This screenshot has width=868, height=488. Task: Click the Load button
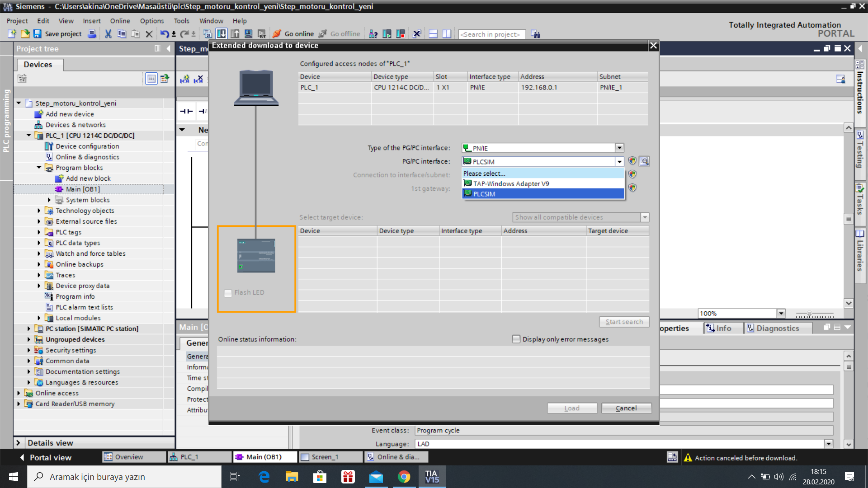click(572, 408)
